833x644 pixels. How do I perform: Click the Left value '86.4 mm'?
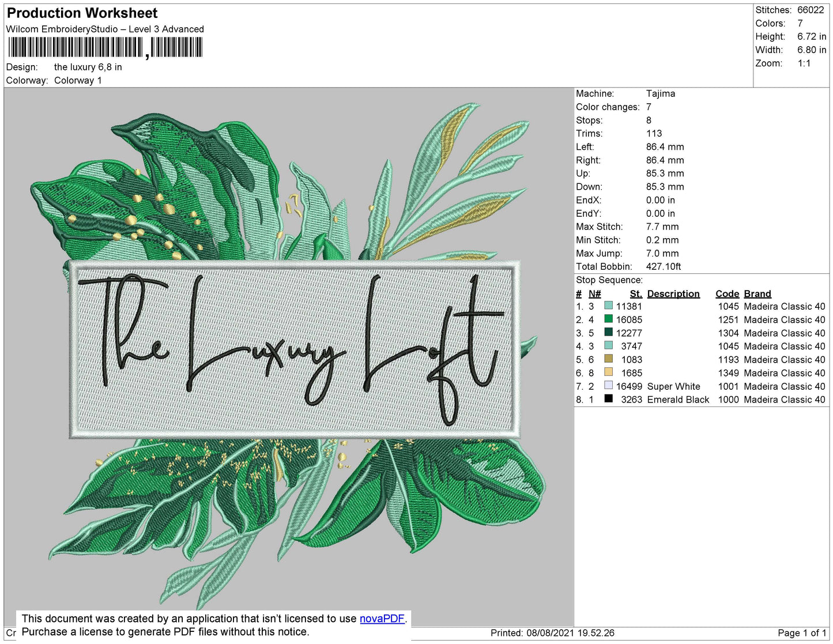click(x=665, y=146)
